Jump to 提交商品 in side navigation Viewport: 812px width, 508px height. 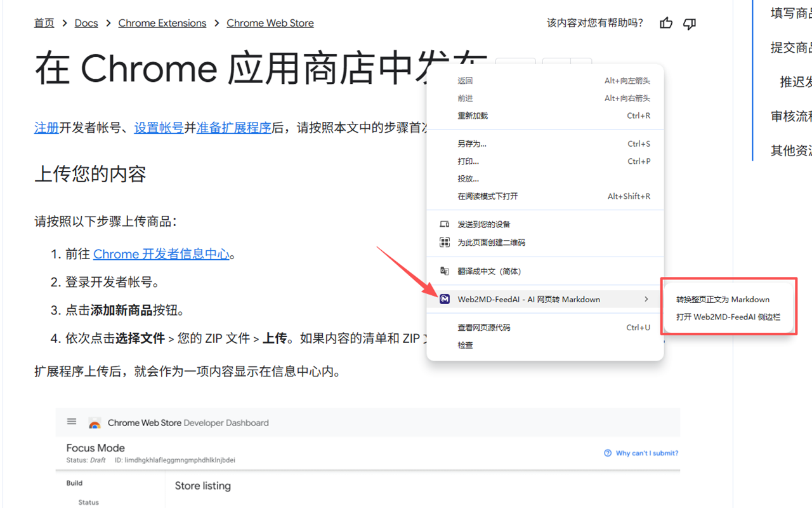click(791, 48)
